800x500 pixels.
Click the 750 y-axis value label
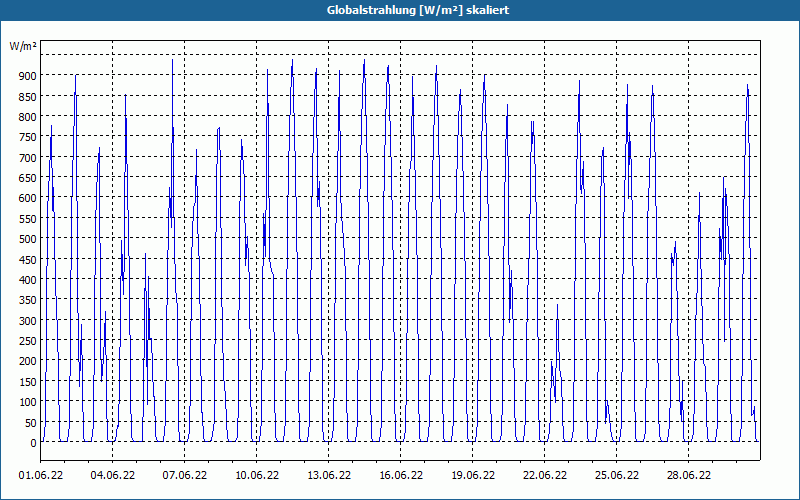29,137
